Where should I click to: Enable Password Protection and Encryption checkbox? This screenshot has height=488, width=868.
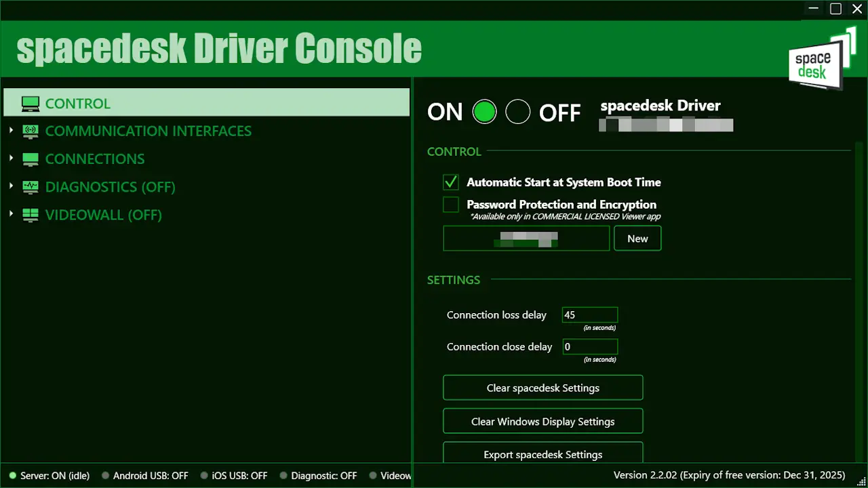pos(451,205)
